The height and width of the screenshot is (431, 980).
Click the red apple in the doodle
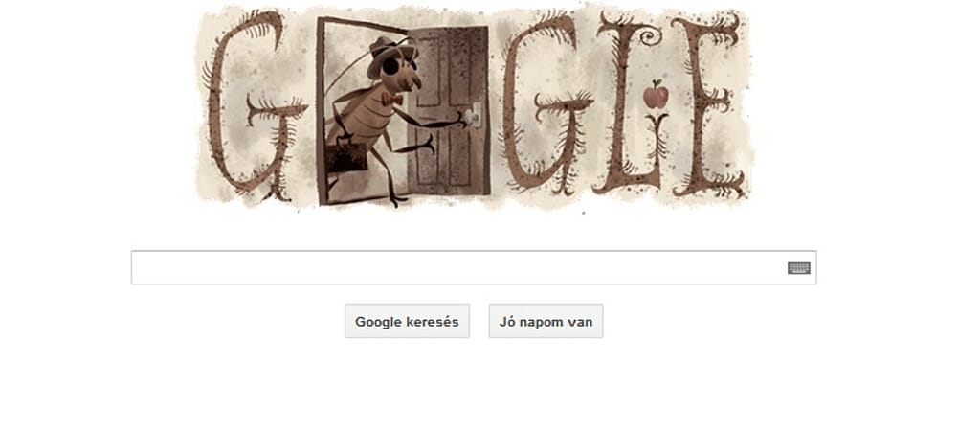[656, 95]
